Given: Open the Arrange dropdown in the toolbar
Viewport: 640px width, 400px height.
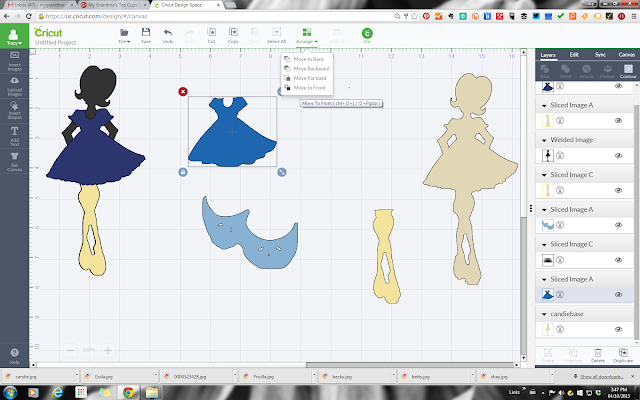Looking at the screenshot, I should point(307,36).
